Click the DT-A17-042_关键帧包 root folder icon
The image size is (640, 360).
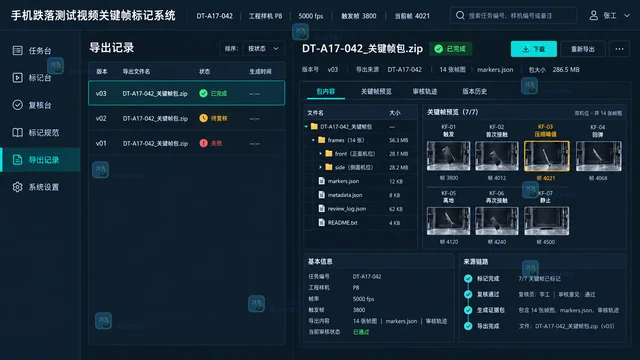[x=314, y=127]
